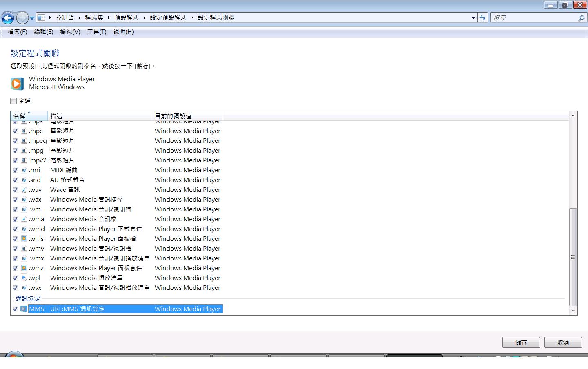Click the .mpeg movie clip icon
The image size is (588, 369).
pyautogui.click(x=24, y=141)
